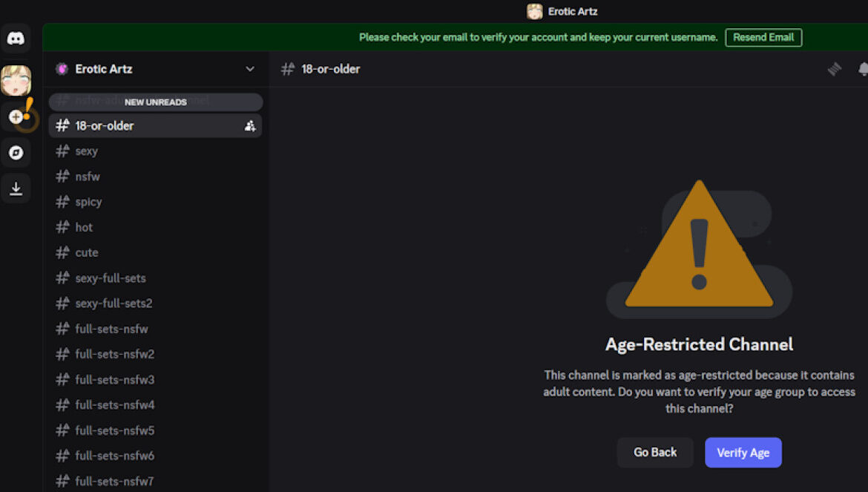Open the spicy channel

pyautogui.click(x=156, y=202)
